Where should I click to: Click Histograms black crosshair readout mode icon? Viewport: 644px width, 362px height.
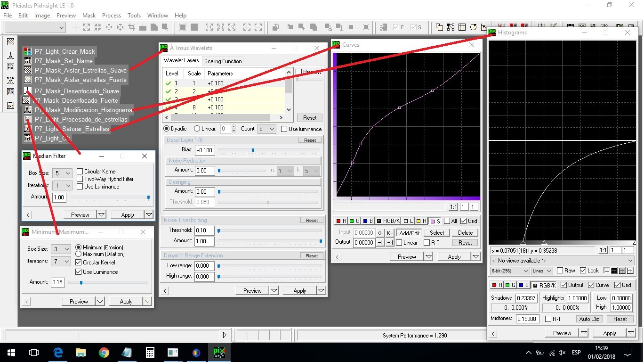click(x=614, y=271)
